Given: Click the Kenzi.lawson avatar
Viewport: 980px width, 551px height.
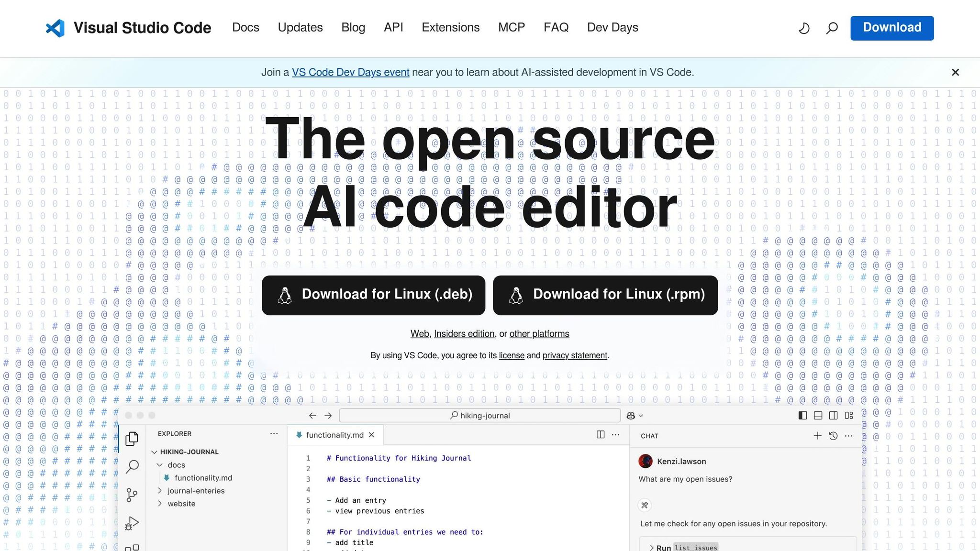Looking at the screenshot, I should coord(646,461).
